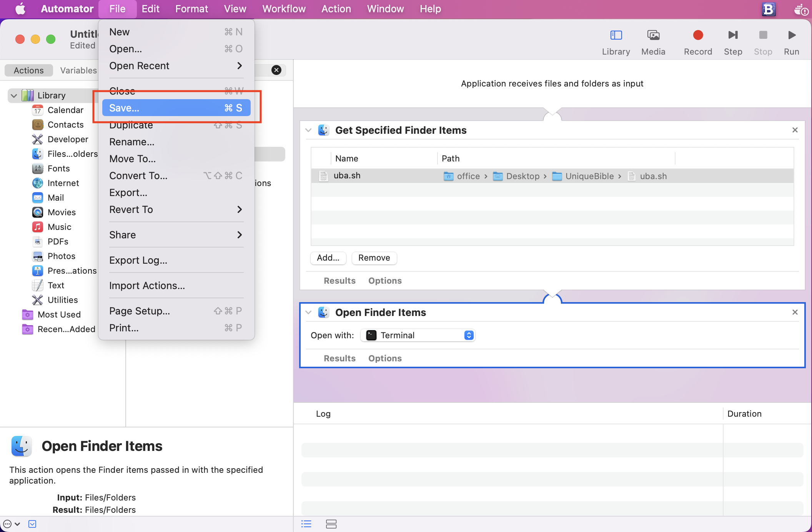812x532 pixels.
Task: Open the Terminal 'Open with' dropdown
Action: click(418, 335)
